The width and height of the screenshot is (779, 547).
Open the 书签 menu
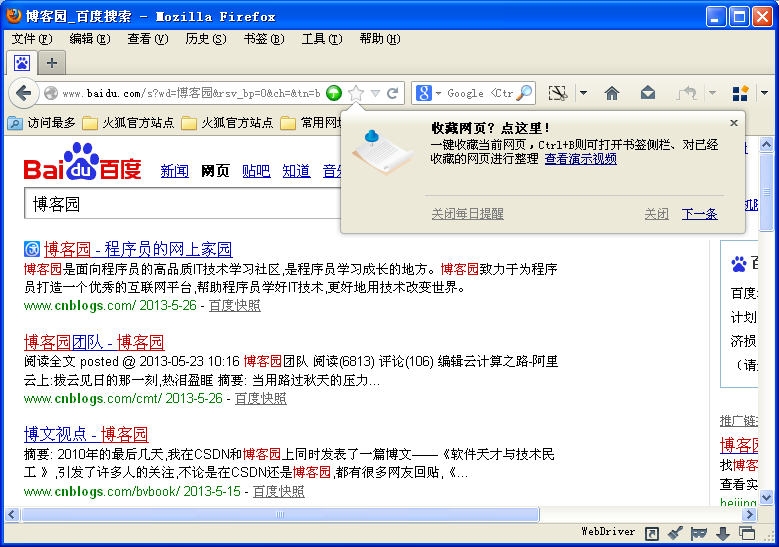tap(264, 39)
